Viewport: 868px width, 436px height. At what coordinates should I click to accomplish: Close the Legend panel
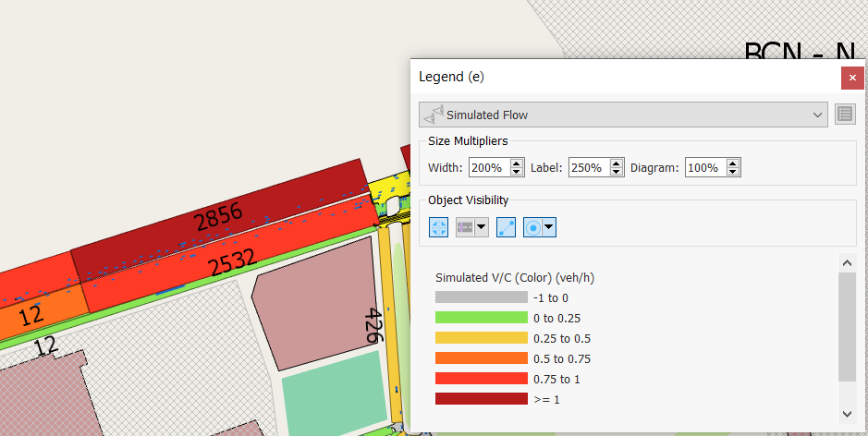(852, 78)
